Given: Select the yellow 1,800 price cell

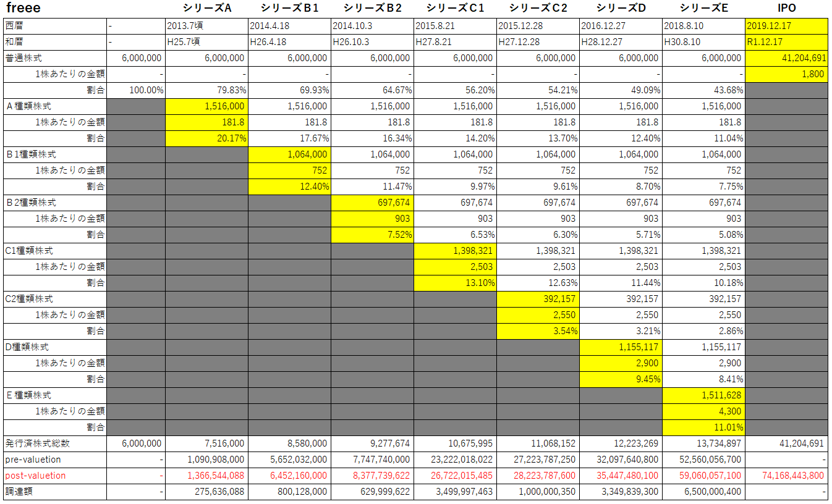Looking at the screenshot, I should (x=786, y=75).
